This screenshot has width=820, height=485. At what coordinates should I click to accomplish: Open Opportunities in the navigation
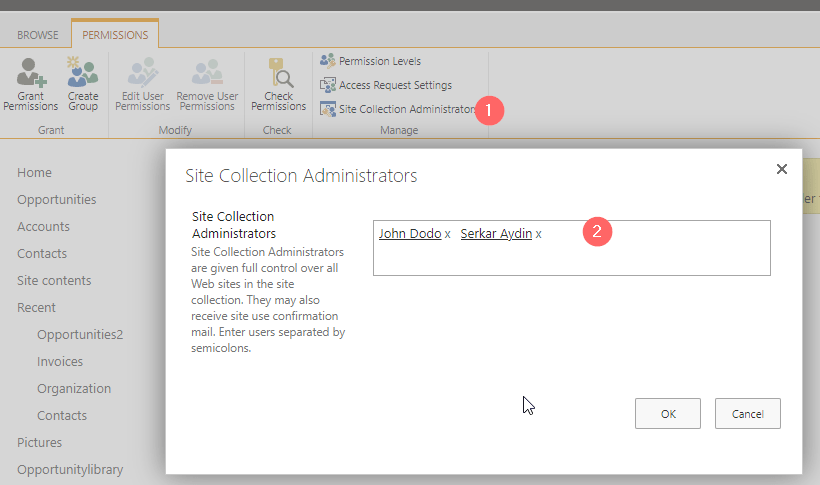pos(56,200)
